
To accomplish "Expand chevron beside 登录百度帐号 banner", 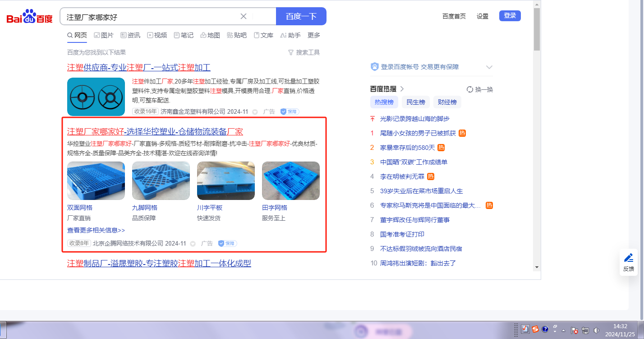I will 489,67.
